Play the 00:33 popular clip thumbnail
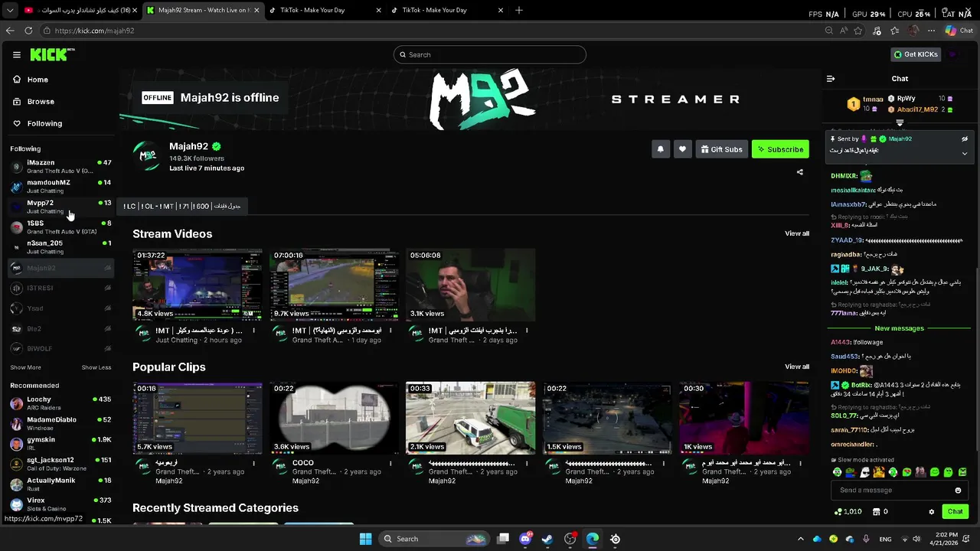980x551 pixels. coord(470,418)
